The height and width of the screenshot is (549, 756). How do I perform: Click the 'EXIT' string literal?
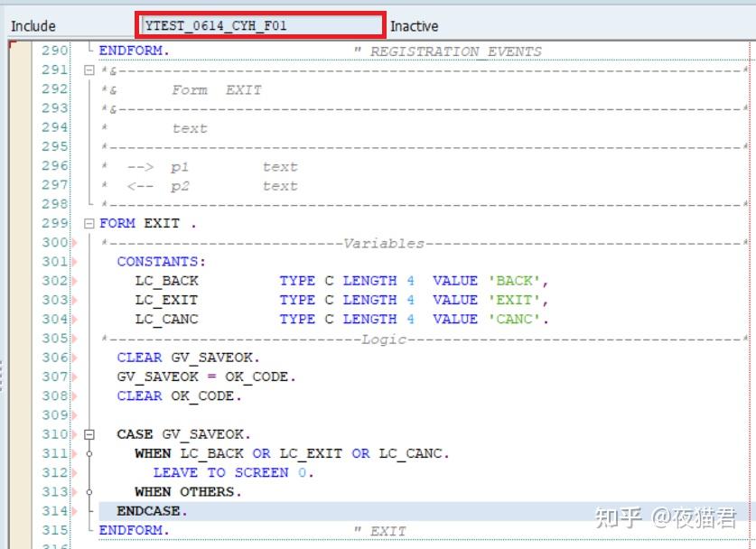pos(515,301)
